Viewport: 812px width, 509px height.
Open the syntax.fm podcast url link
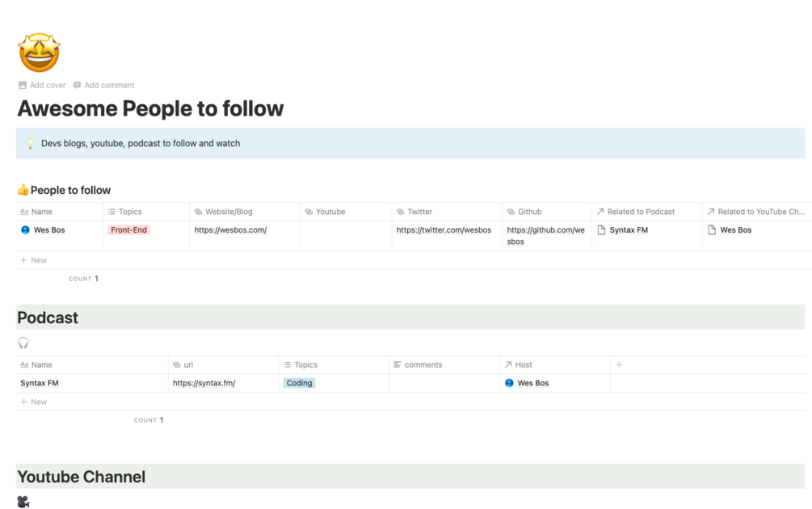tap(204, 383)
